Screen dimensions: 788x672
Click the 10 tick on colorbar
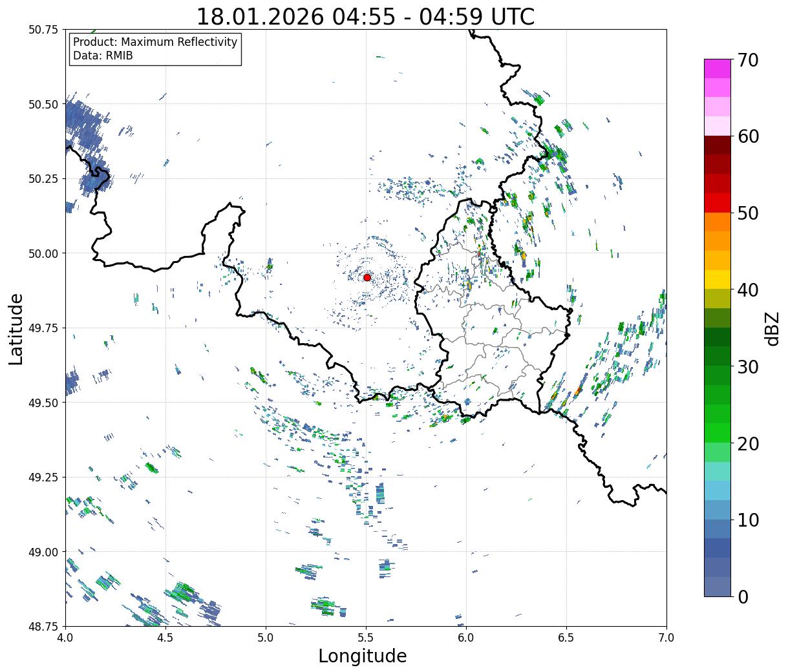pyautogui.click(x=747, y=520)
